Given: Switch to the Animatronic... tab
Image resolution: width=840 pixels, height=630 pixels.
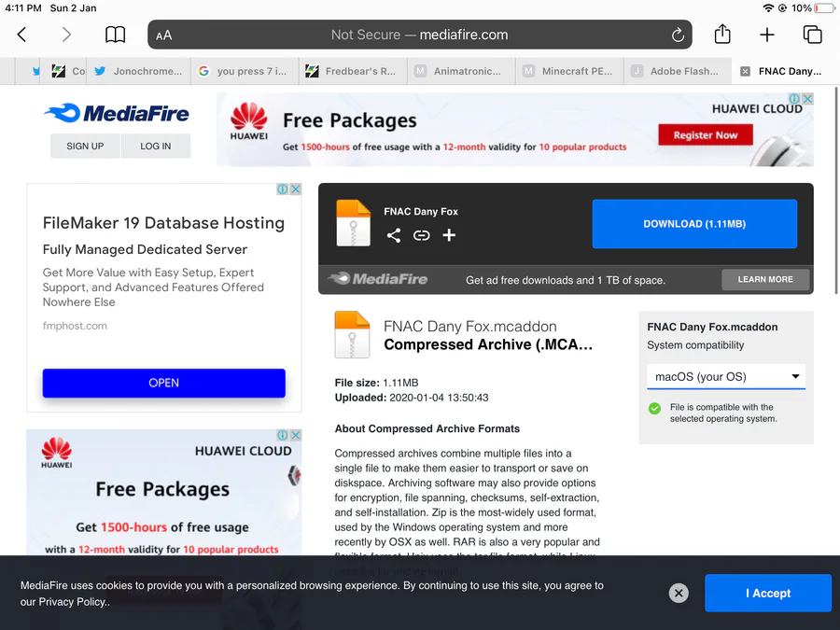Looking at the screenshot, I should coord(461,71).
